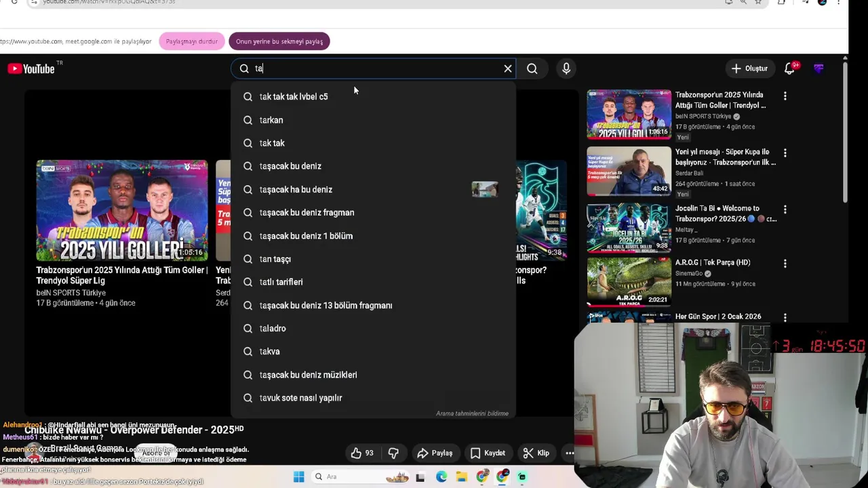Visit beIN SPORTS Türkiye channel in sidebar

click(x=703, y=117)
